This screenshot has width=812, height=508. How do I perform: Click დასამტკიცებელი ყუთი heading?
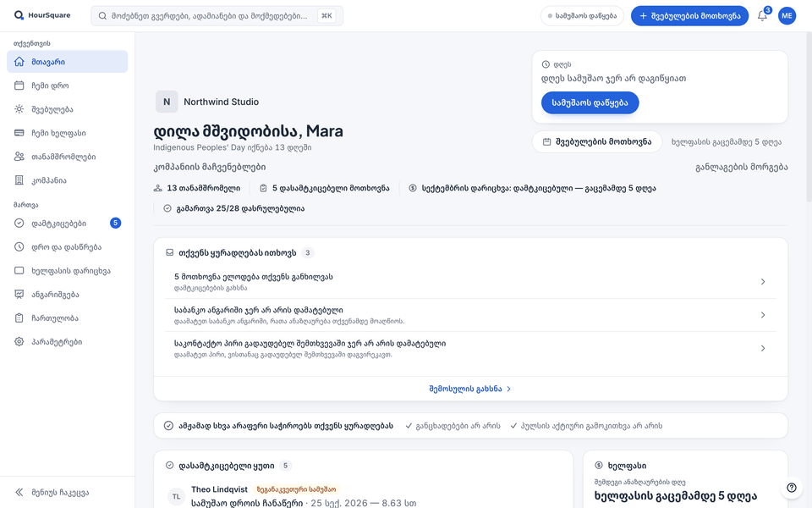227,466
